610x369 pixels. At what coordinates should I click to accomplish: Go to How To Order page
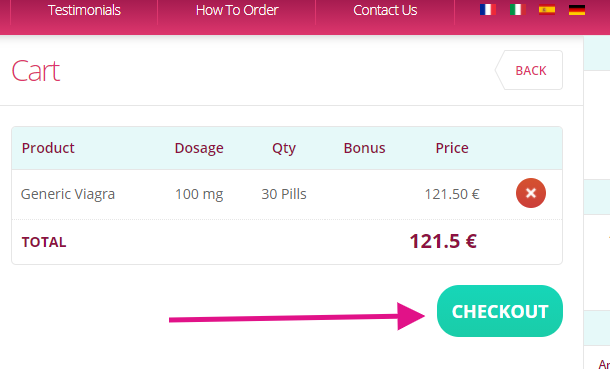click(x=237, y=10)
